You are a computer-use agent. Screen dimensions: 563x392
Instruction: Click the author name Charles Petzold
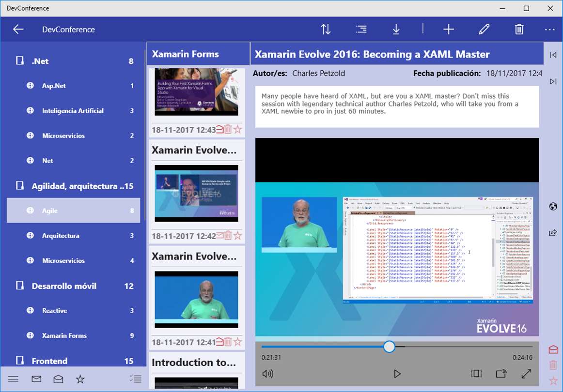318,74
